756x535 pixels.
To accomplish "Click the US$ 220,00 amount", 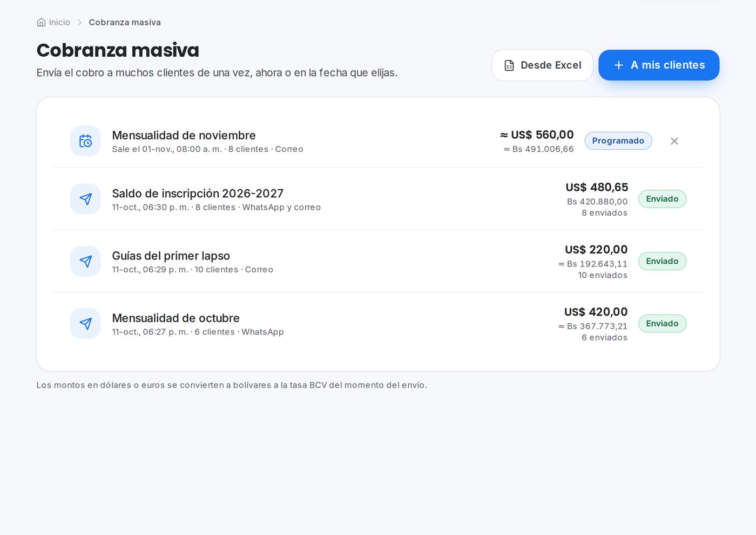I will [x=596, y=250].
